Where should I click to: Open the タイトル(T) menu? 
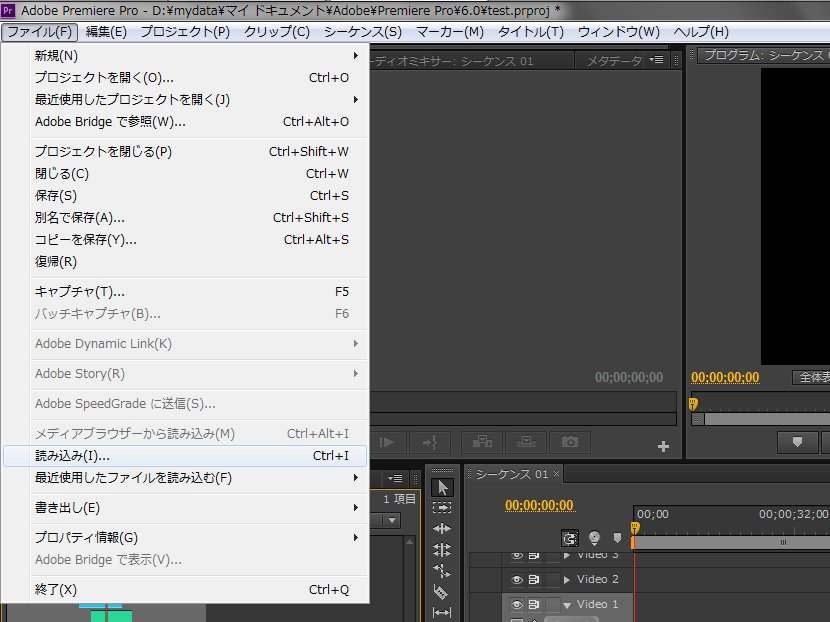531,32
